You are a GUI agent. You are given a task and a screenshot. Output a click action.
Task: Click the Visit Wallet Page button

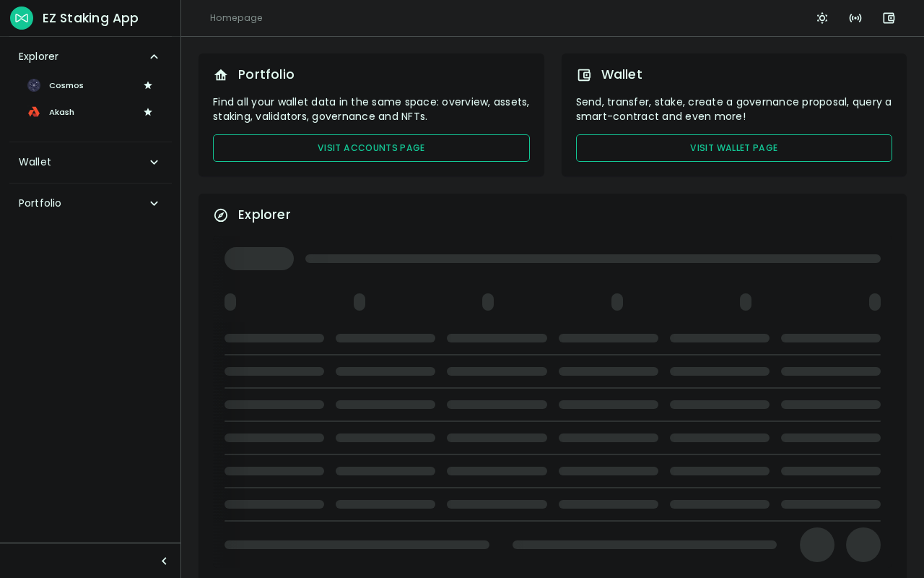coord(733,148)
